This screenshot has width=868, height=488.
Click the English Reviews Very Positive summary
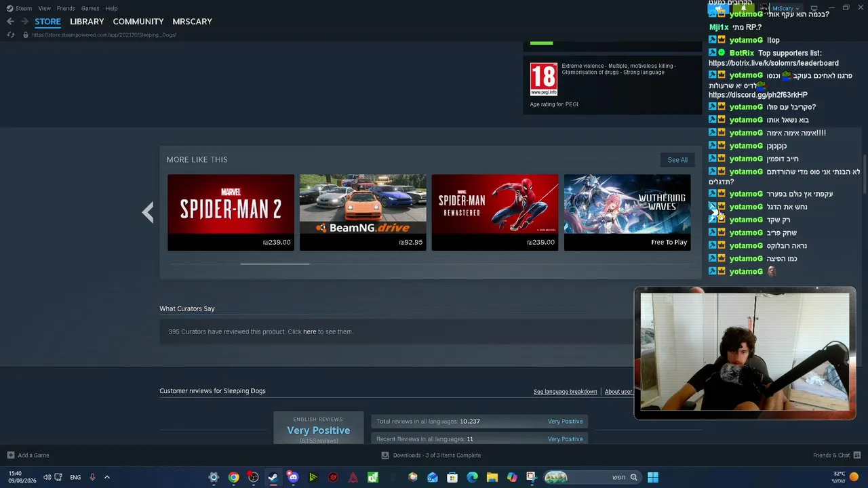[x=319, y=430]
